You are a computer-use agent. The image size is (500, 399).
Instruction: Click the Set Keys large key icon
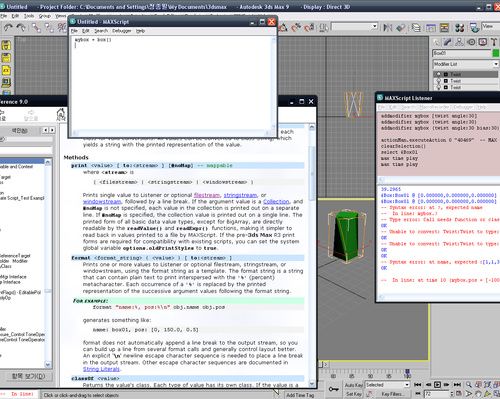click(x=334, y=389)
